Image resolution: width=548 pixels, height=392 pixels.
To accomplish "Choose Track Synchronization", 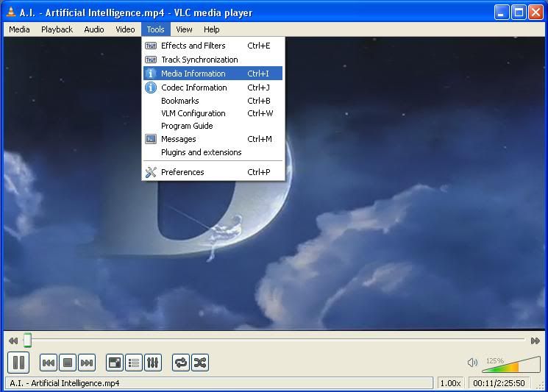I will pyautogui.click(x=213, y=60).
